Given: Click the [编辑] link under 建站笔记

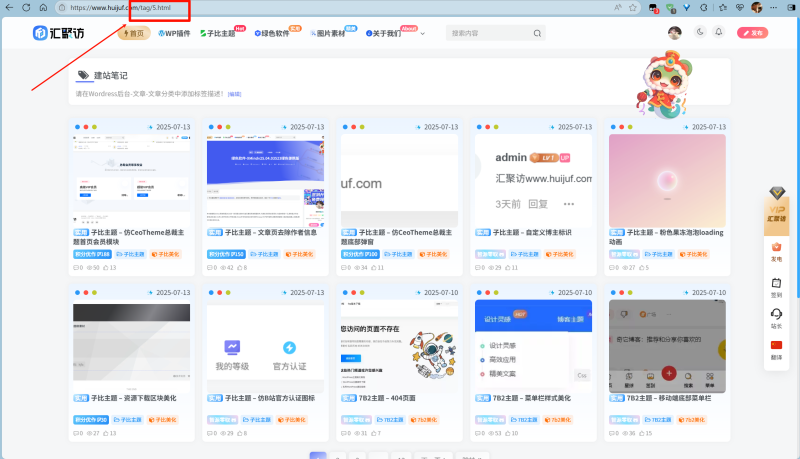Looking at the screenshot, I should (x=234, y=94).
